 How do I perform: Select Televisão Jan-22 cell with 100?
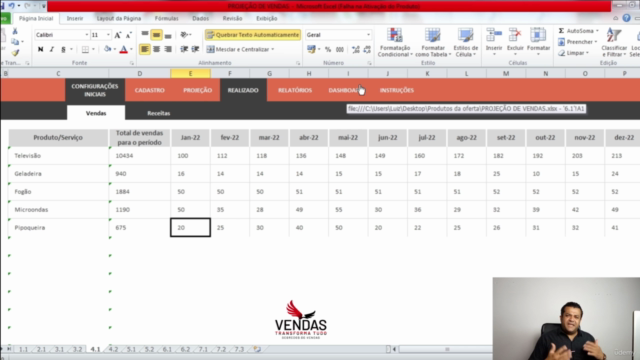[191, 156]
